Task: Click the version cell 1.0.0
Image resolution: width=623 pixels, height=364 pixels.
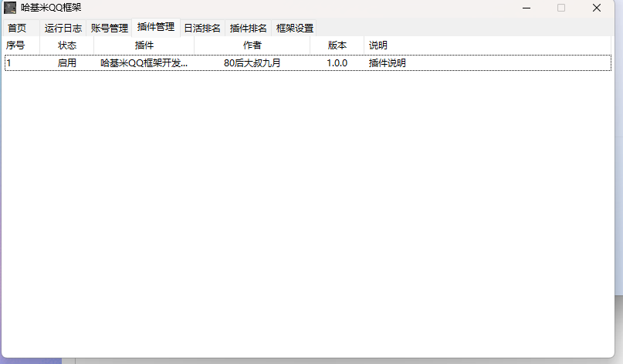Action: tap(337, 63)
